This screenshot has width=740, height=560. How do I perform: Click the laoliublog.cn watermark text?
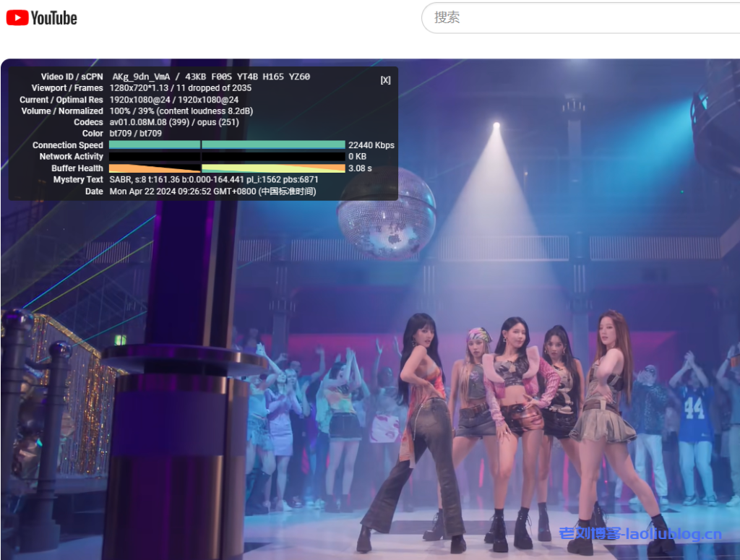pos(640,535)
